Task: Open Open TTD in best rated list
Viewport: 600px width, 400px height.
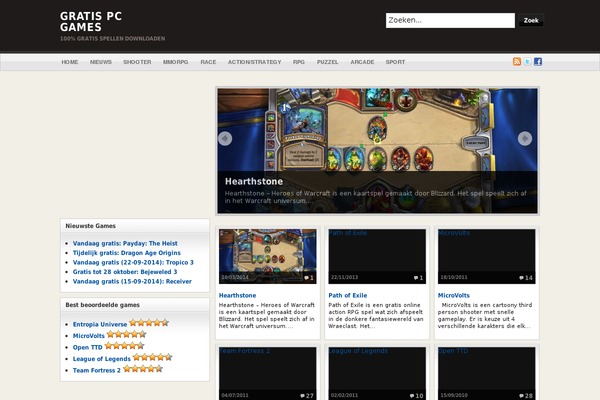Action: (88, 347)
